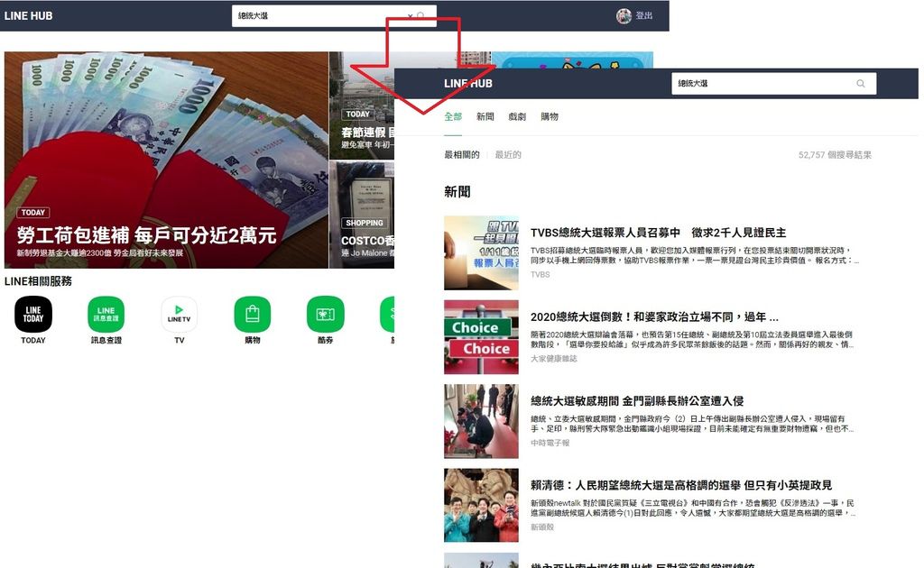The width and height of the screenshot is (924, 568).
Task: Click the 新頭殼 source label
Action: click(x=541, y=527)
